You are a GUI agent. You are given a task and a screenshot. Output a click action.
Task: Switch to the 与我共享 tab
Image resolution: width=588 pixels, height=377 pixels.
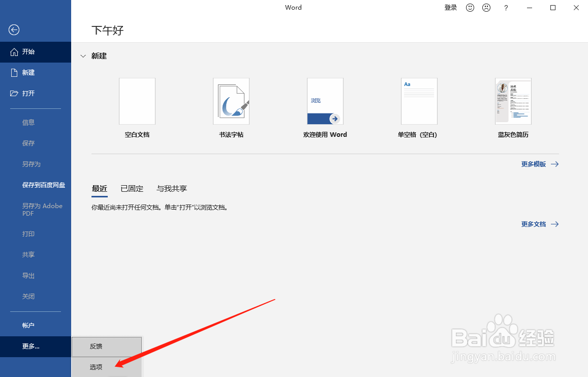point(172,188)
